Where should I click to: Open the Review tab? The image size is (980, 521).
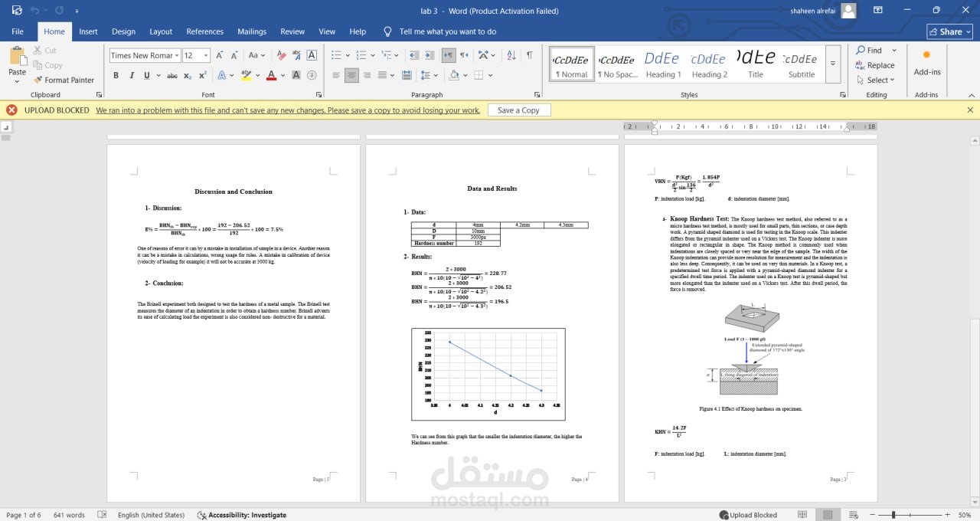[292, 31]
